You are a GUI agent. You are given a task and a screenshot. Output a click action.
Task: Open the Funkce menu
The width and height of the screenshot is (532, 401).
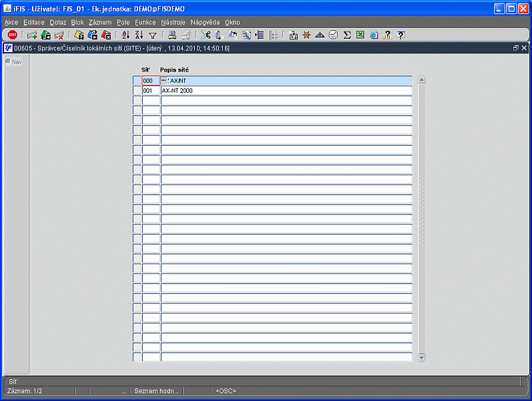pos(146,23)
